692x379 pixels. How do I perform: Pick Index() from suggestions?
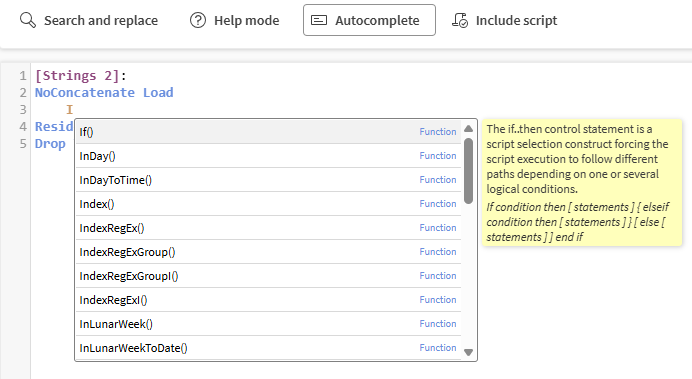click(268, 204)
